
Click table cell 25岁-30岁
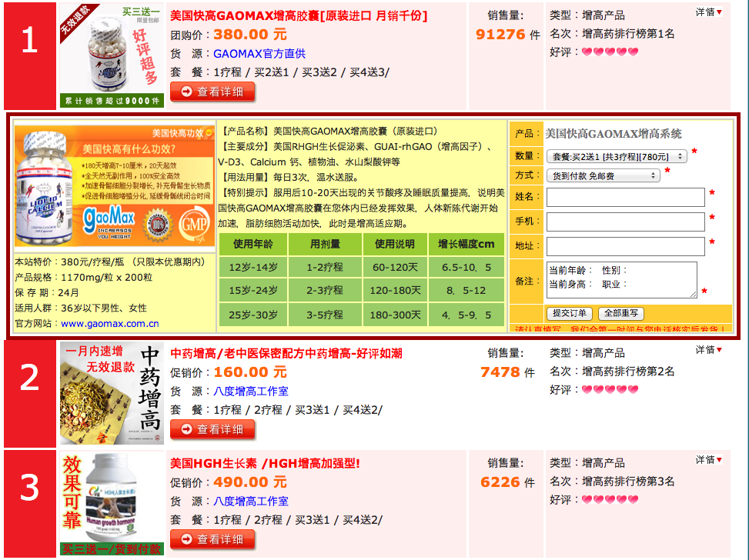(x=253, y=315)
